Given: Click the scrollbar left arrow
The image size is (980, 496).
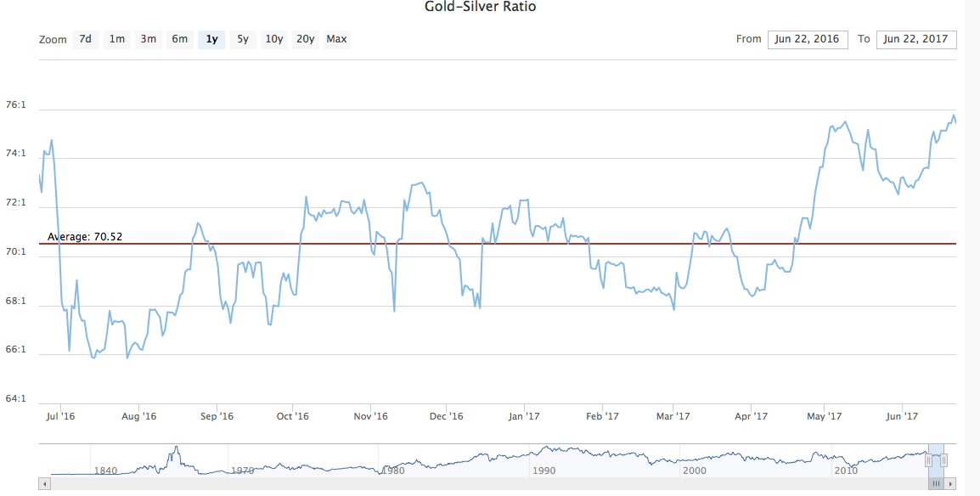Looking at the screenshot, I should (x=44, y=483).
